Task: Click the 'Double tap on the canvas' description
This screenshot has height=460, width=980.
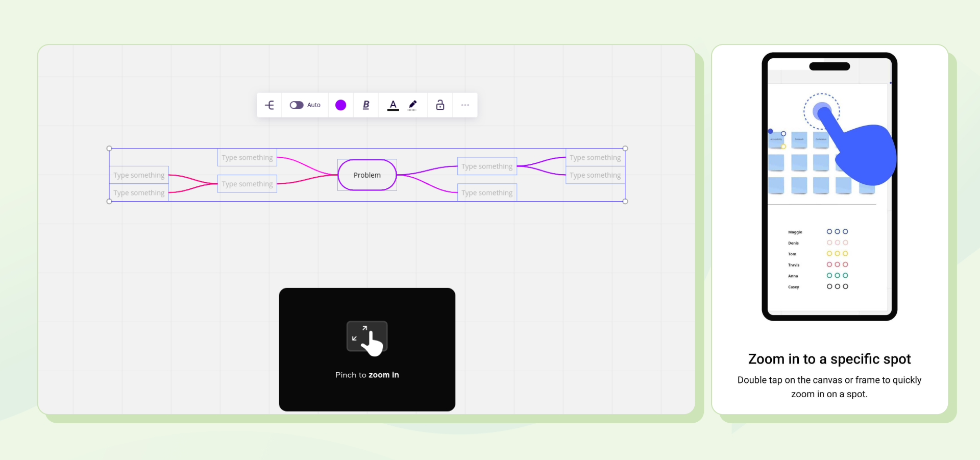Action: pos(829,387)
